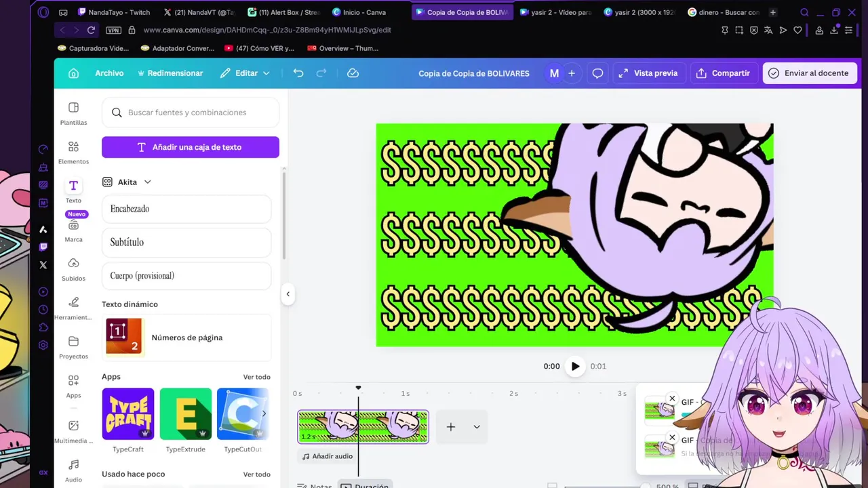Image resolution: width=868 pixels, height=488 pixels.
Task: Click Añadir una caja de texto
Action: (191, 147)
